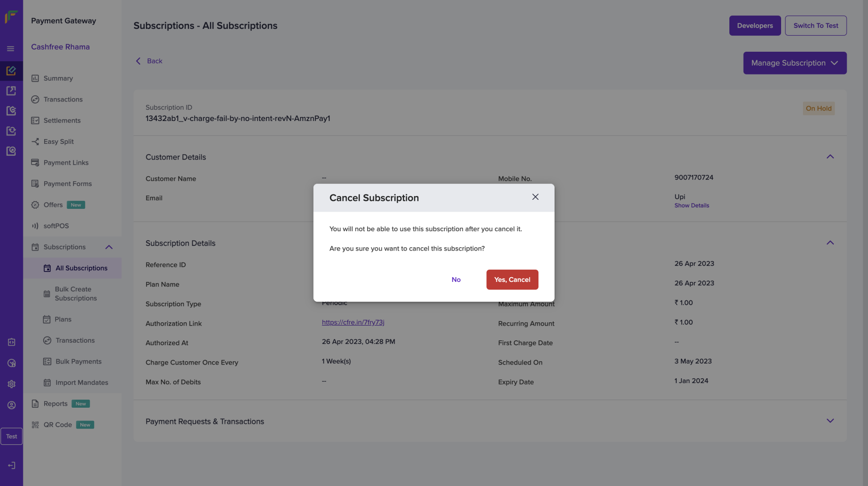Screen dimensions: 868x486
Task: Open the authorization link https://cfre.in/7fry73j
Action: click(x=352, y=322)
